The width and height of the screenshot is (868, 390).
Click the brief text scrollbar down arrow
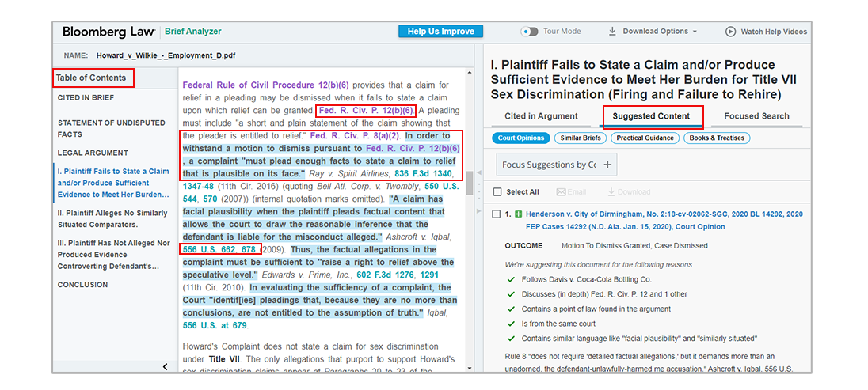point(470,367)
